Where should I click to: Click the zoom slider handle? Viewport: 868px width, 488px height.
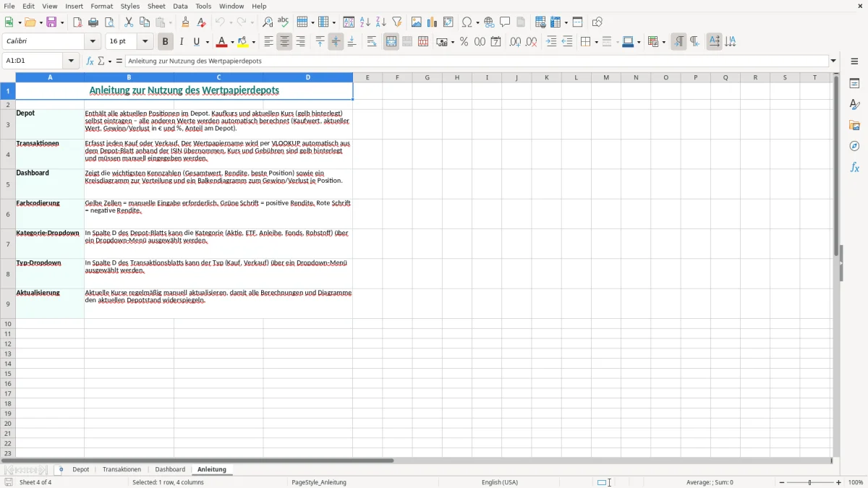pyautogui.click(x=810, y=482)
